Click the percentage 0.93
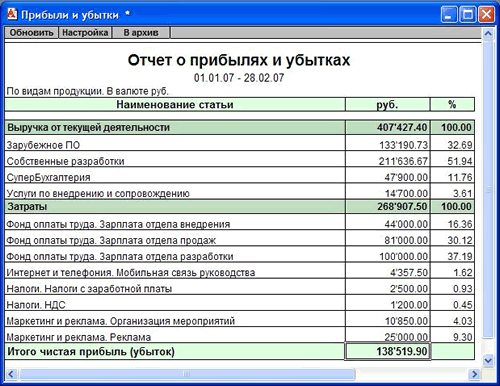 point(463,289)
